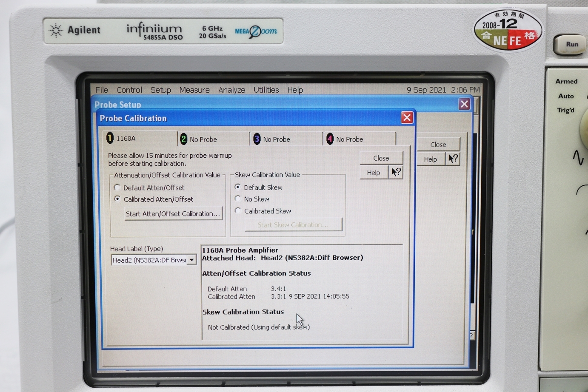Switch to channel 2 No Probe tab
This screenshot has height=392, width=588.
click(x=214, y=139)
